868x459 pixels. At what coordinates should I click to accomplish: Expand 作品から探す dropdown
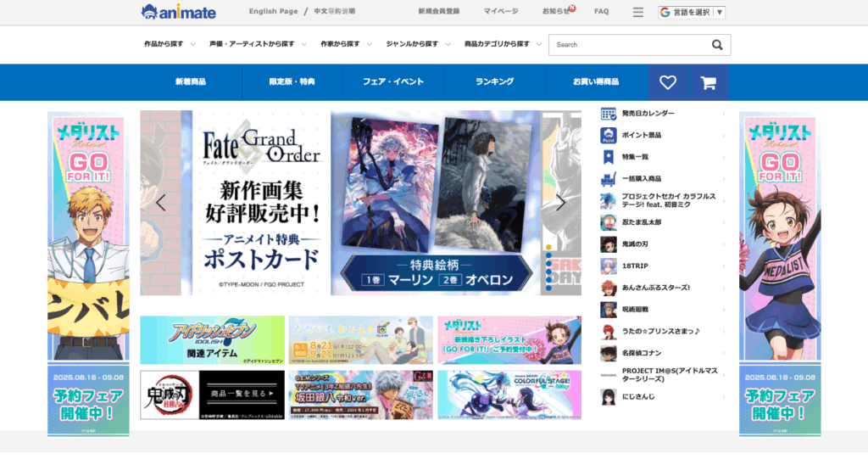pyautogui.click(x=170, y=44)
